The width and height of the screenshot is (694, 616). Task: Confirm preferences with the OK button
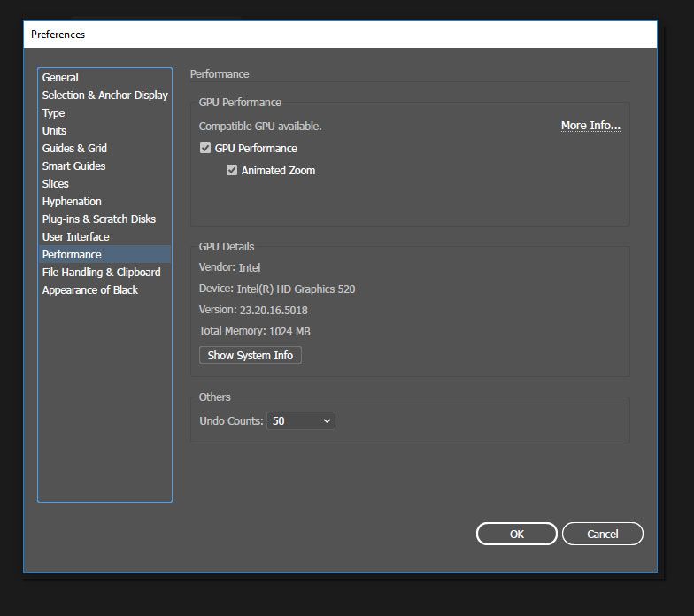(517, 535)
